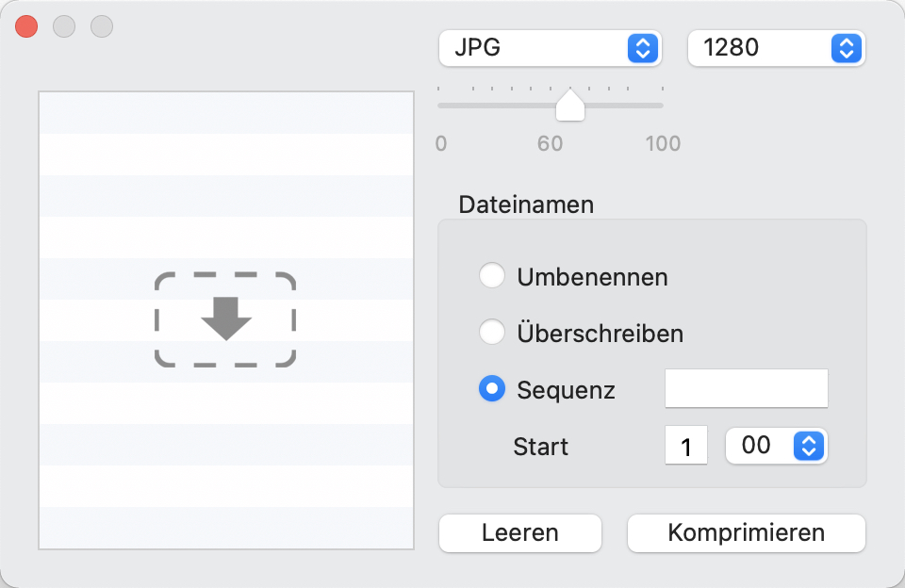The width and height of the screenshot is (905, 588).
Task: Click the Komprimieren button
Action: (747, 533)
